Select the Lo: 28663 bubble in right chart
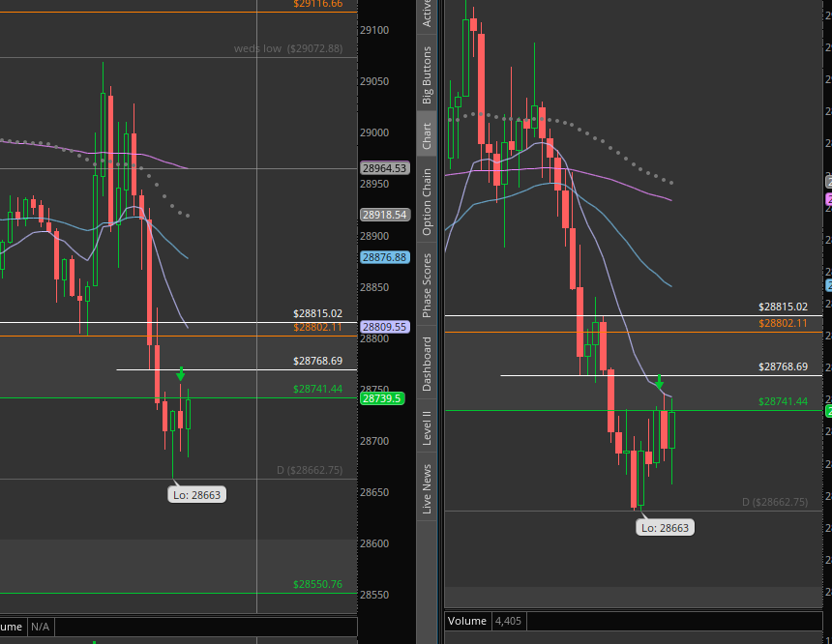The image size is (832, 644). pyautogui.click(x=665, y=528)
